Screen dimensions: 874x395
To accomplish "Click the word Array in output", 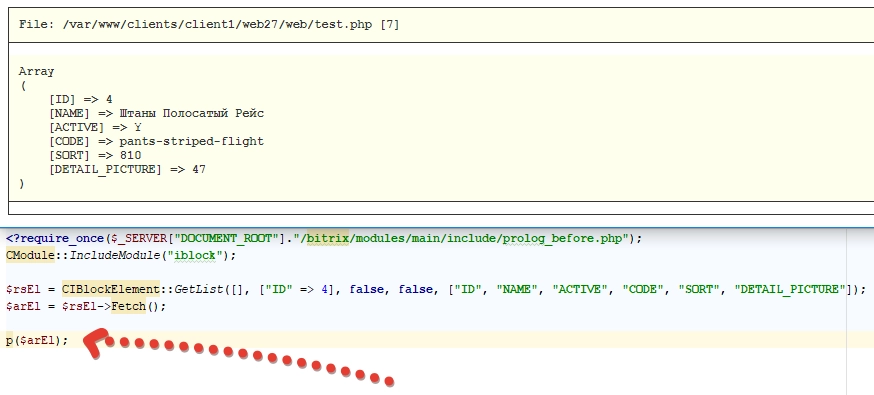I will (36, 71).
